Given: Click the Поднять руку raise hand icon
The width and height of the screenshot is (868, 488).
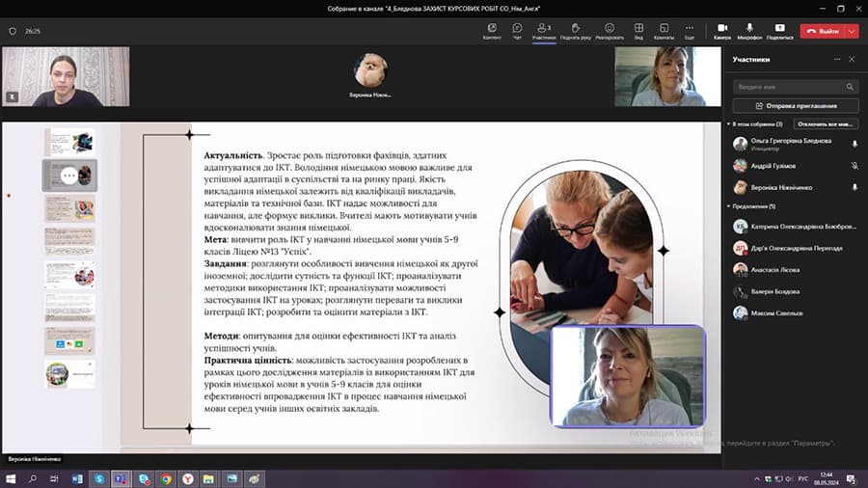Looking at the screenshot, I should point(576,30).
